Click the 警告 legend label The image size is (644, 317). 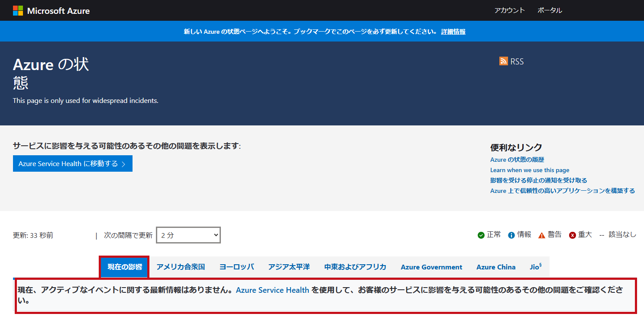coord(555,234)
